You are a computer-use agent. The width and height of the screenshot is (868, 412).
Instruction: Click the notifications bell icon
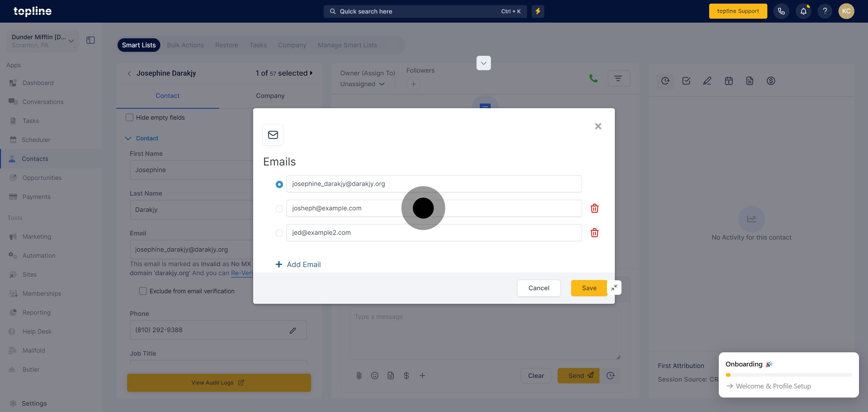803,11
